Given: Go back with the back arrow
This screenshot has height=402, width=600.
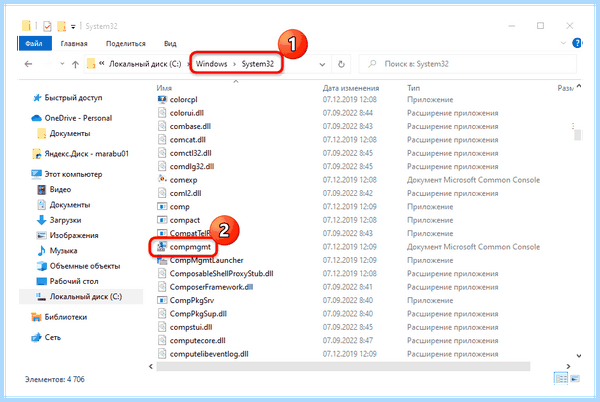Looking at the screenshot, I should point(28,64).
